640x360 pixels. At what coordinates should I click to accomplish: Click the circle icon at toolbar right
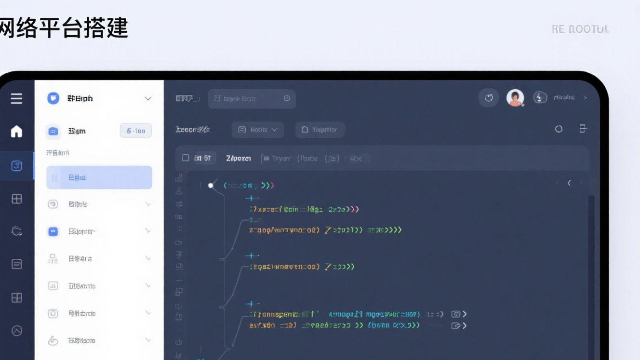pos(559,129)
